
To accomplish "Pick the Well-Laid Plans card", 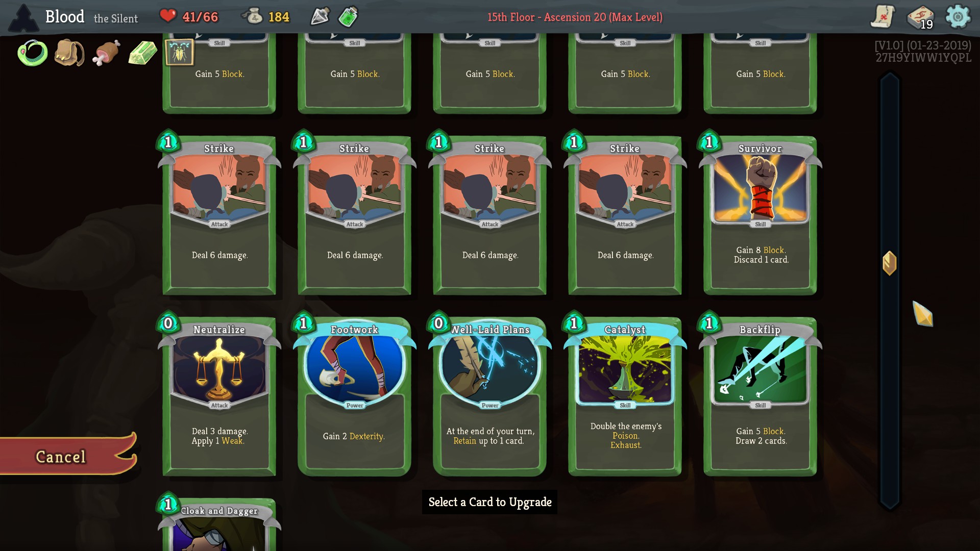I will coord(490,396).
